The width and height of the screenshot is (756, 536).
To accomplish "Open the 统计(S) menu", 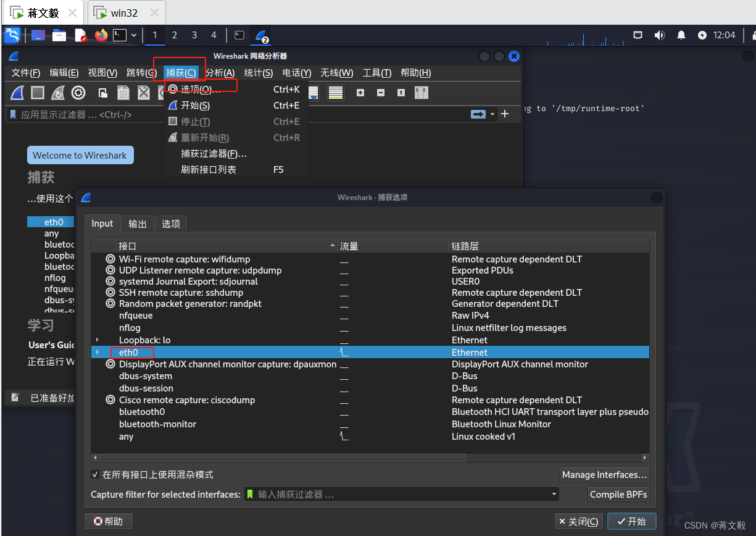I will [259, 73].
